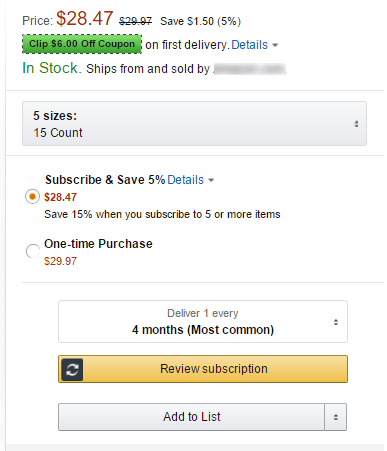Click the Subscribe & Save 5% heading
This screenshot has width=387, height=451.
(105, 180)
